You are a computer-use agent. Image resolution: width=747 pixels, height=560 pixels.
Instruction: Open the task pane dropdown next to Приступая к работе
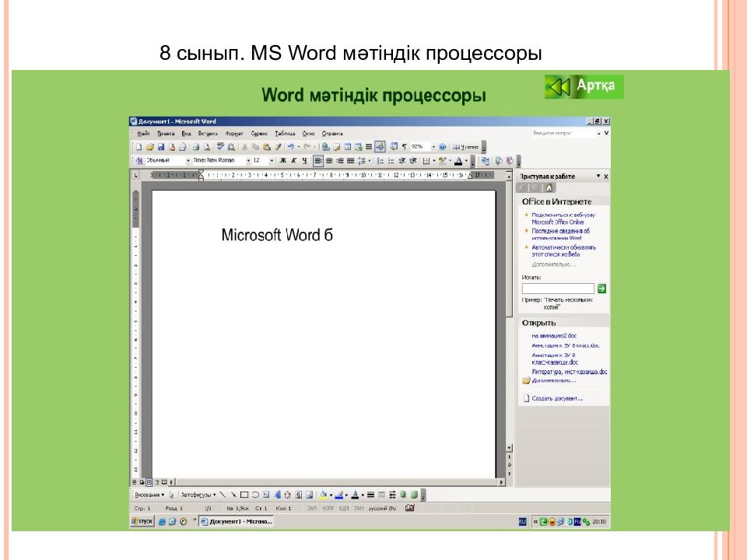[x=598, y=177]
